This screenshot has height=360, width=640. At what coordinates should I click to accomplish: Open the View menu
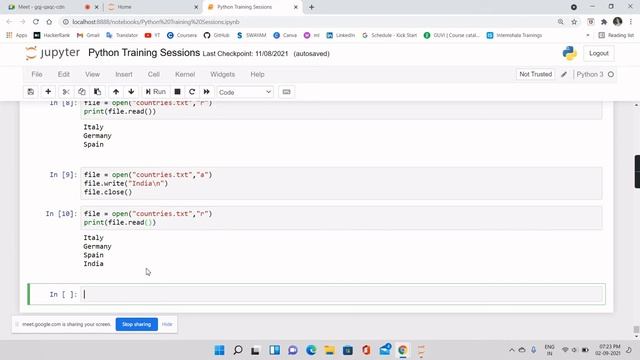coord(92,74)
